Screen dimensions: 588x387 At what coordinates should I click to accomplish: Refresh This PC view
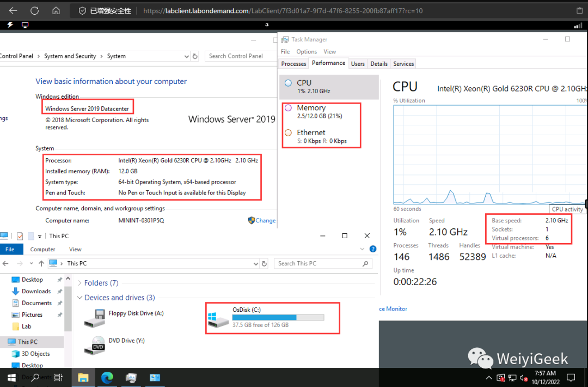(x=265, y=263)
